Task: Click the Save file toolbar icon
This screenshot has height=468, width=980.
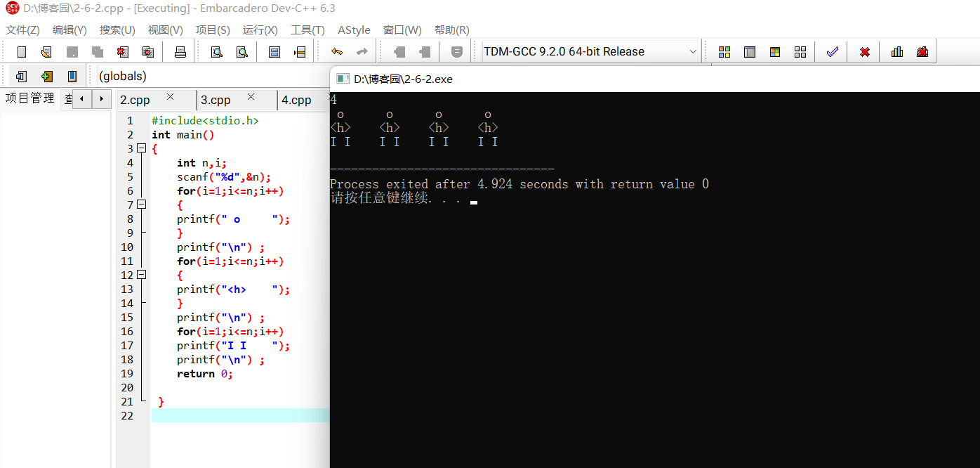Action: 72,52
